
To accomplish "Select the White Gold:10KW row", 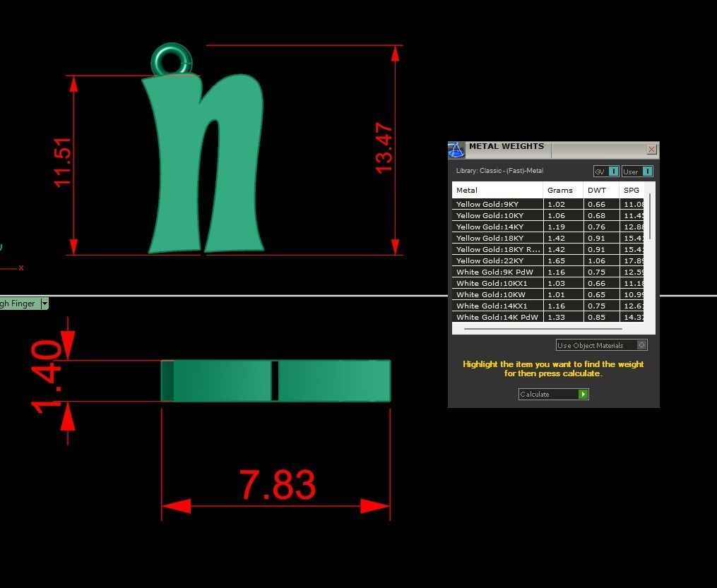I will pos(547,294).
